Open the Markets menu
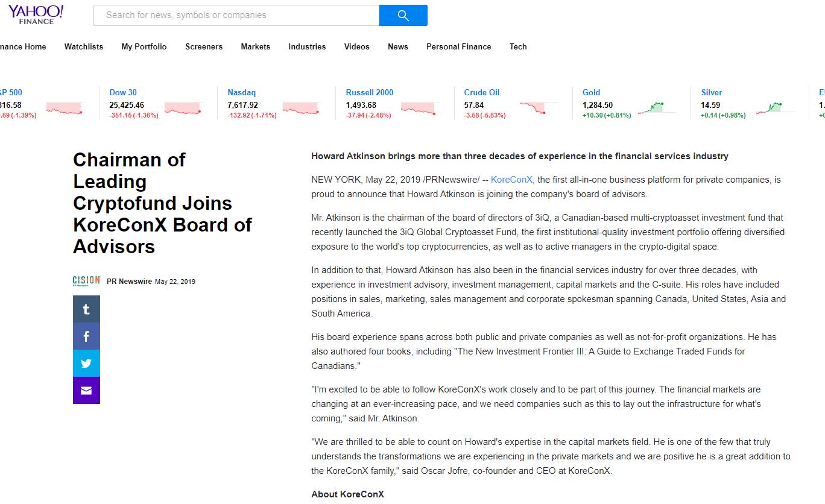Image resolution: width=825 pixels, height=504 pixels. pos(256,46)
